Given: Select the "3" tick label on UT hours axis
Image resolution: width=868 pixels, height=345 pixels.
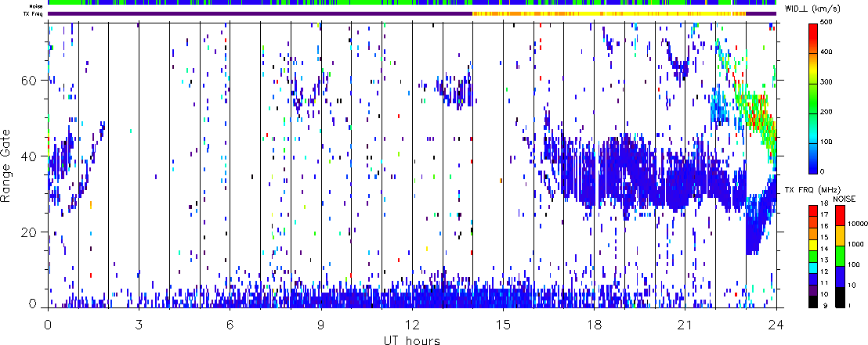Looking at the screenshot, I should coord(139,323).
